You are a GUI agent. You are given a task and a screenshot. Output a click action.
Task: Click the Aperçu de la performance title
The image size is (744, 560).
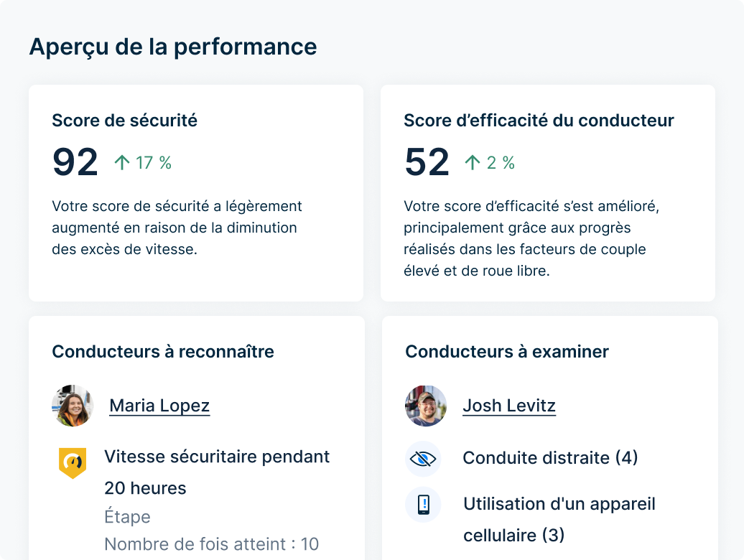[x=172, y=47]
